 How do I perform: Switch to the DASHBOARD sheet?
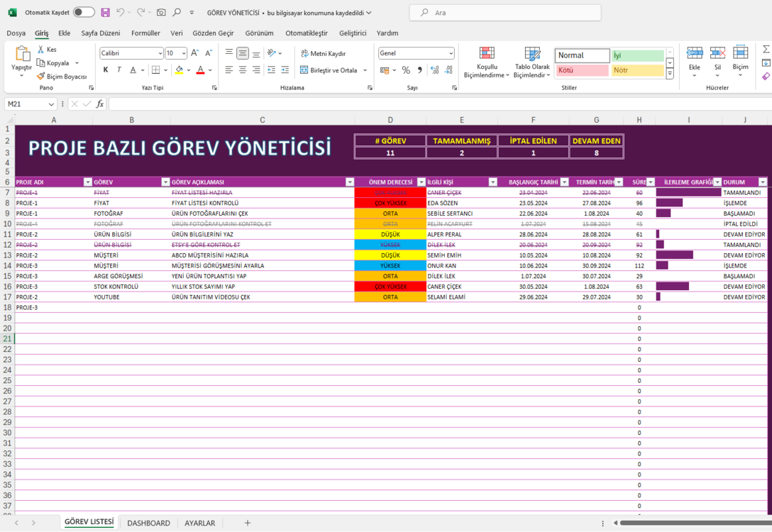pos(149,523)
